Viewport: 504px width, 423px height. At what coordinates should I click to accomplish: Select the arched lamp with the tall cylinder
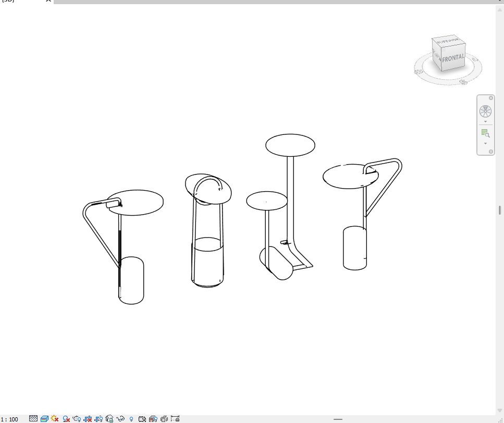[207, 231]
